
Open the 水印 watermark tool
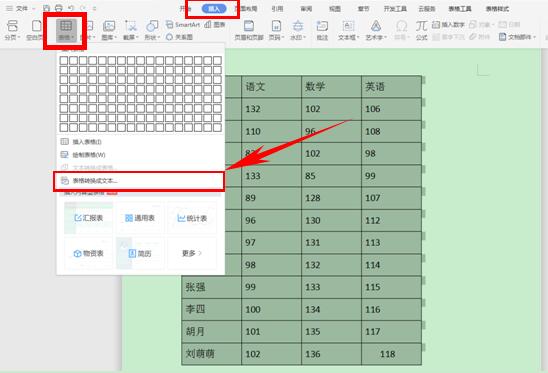coord(298,30)
